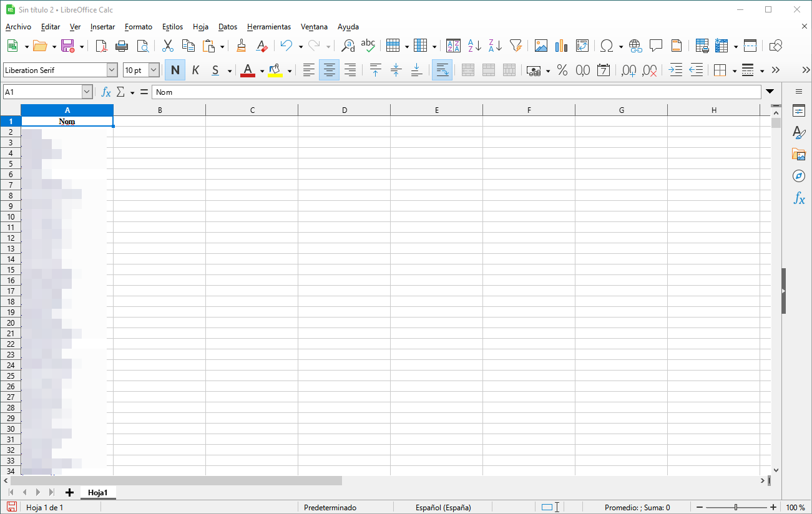
Task: Insert a pivot table
Action: click(x=582, y=46)
